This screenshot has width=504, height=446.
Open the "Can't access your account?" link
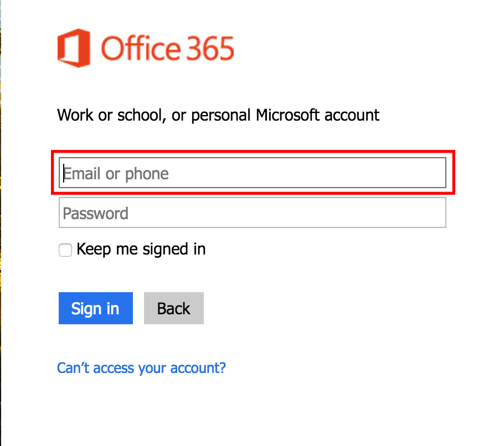(141, 368)
